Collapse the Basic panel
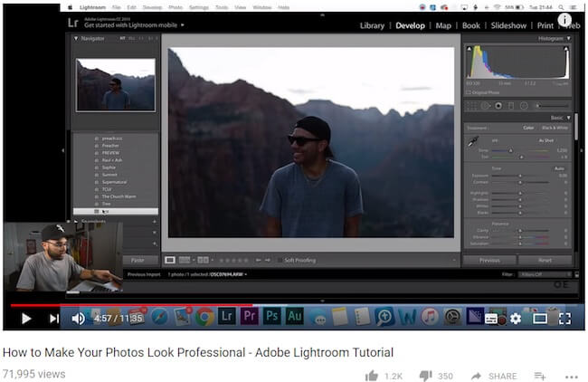The height and width of the screenshot is (382, 588). 569,118
